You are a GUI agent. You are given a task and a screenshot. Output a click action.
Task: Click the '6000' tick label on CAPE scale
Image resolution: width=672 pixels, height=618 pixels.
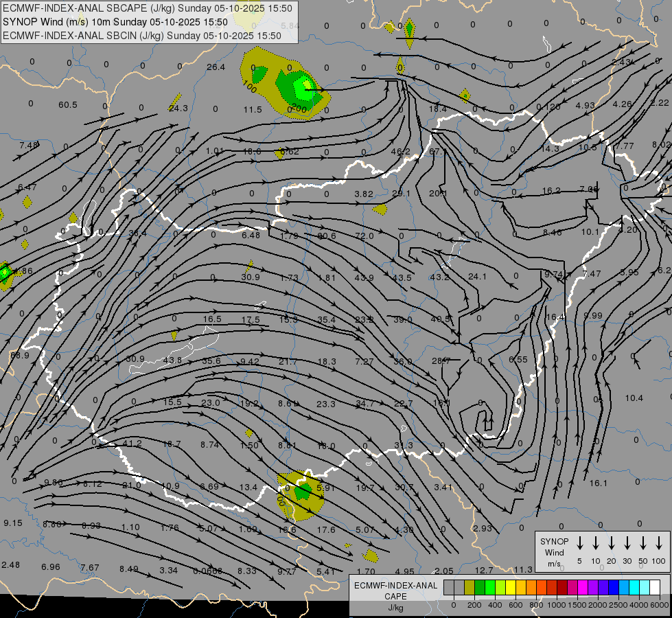point(660,605)
